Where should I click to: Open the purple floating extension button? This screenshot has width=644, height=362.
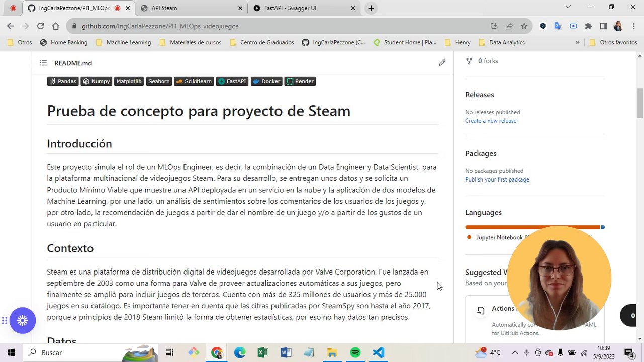point(22,320)
